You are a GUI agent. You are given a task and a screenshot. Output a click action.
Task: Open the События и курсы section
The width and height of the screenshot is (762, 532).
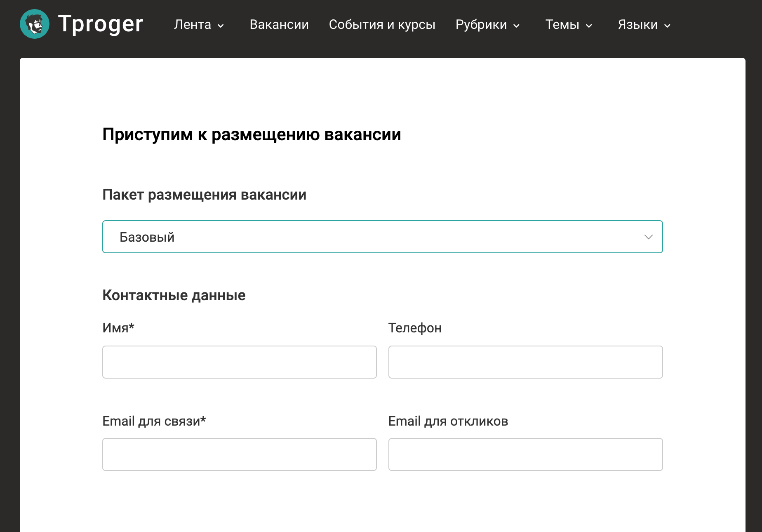[x=382, y=25]
